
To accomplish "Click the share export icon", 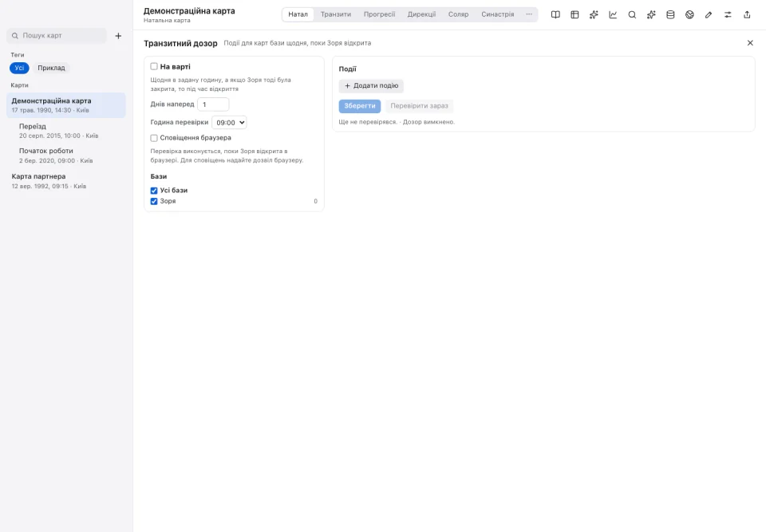I will pyautogui.click(x=747, y=14).
